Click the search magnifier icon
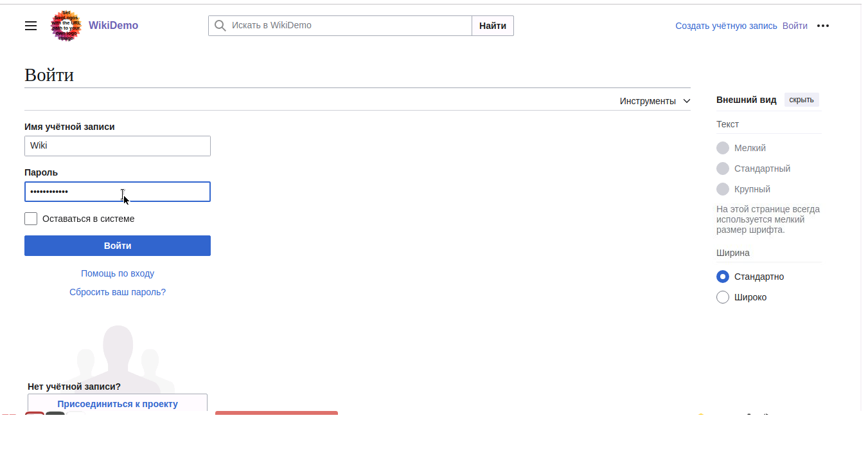The height and width of the screenshot is (474, 868). tap(220, 26)
